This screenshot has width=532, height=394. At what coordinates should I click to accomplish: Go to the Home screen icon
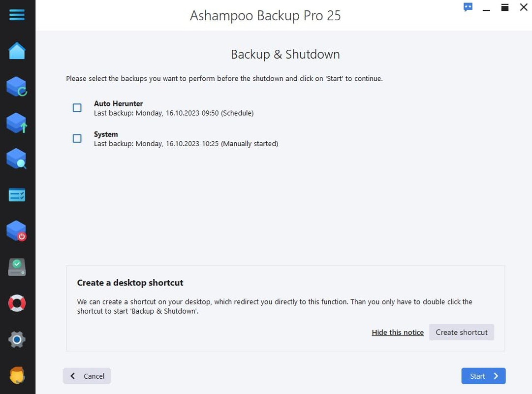pyautogui.click(x=17, y=51)
